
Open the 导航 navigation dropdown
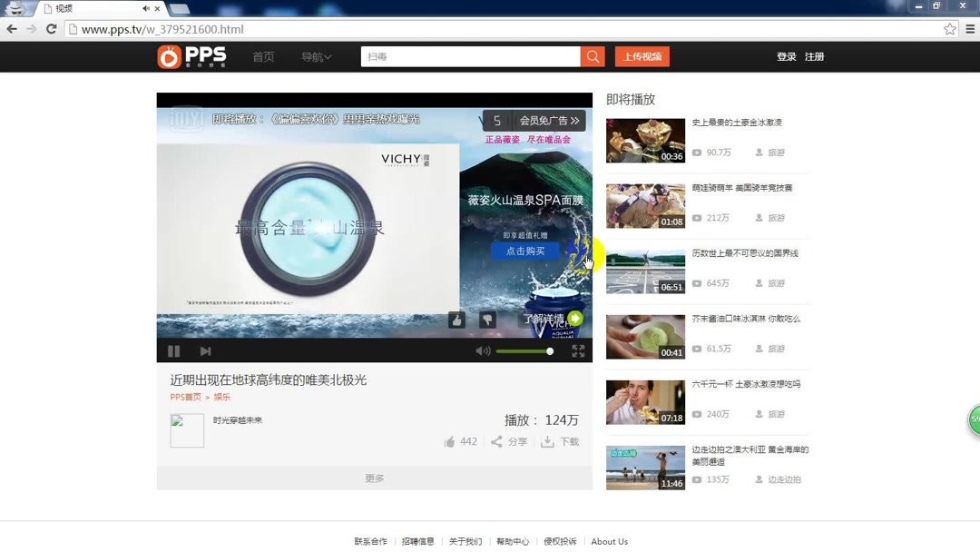317,56
